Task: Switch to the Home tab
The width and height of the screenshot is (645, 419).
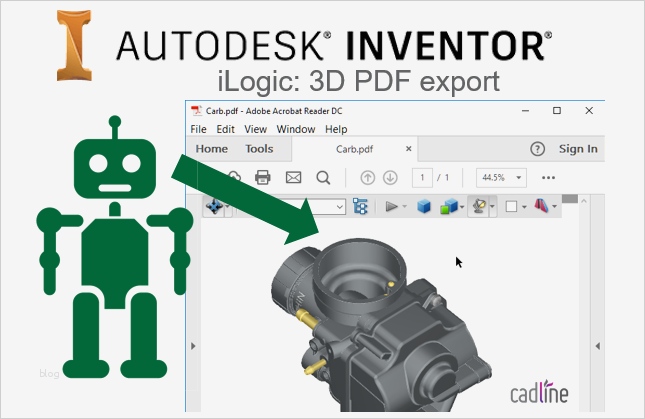Action: pyautogui.click(x=211, y=148)
